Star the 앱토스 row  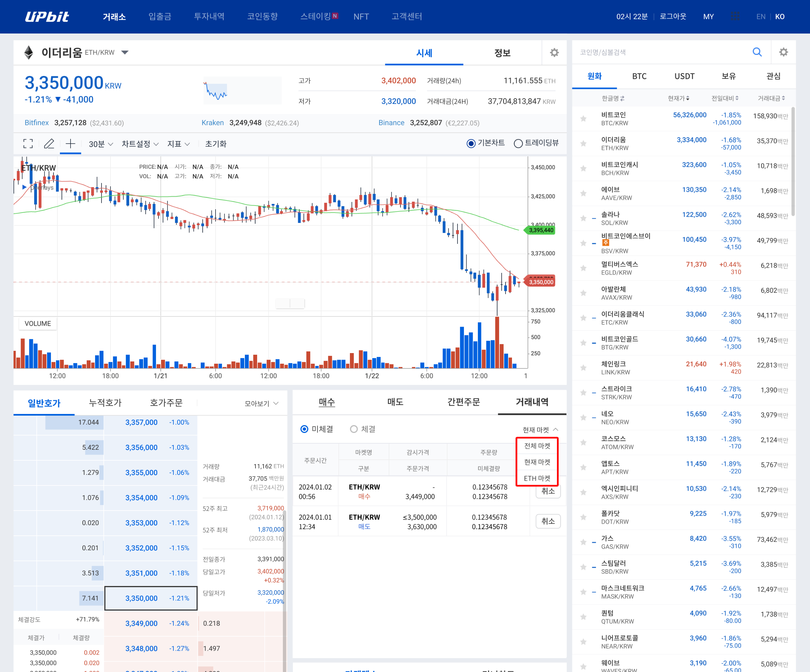(x=583, y=467)
